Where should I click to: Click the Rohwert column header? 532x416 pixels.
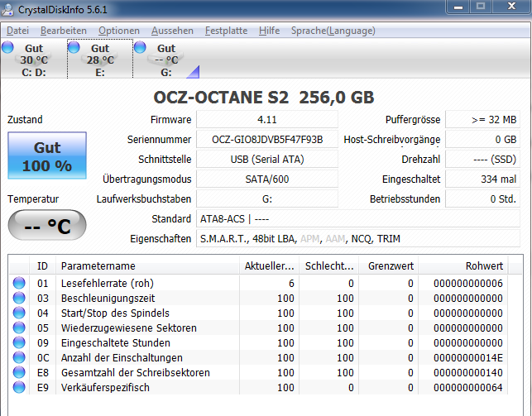(463, 266)
